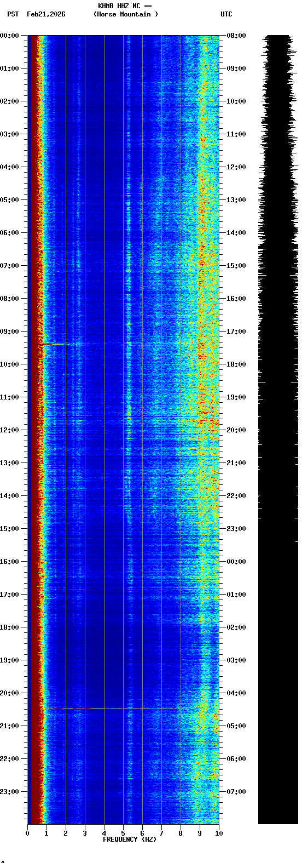
Task: Select the 06:00 label on PST axis
Action: point(10,233)
